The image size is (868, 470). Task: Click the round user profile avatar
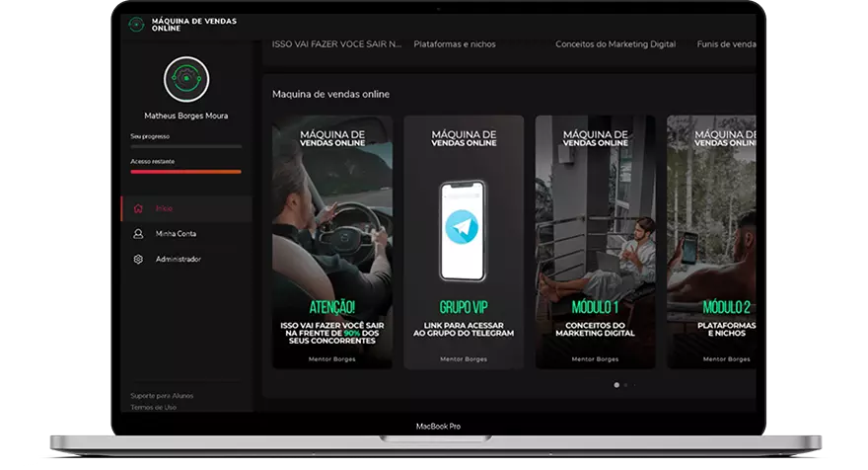185,79
